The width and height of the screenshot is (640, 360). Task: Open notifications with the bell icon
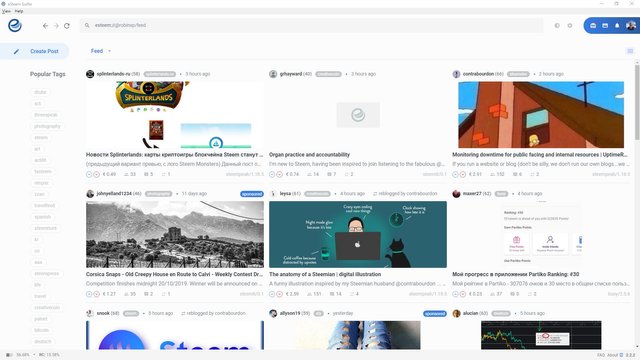[x=617, y=25]
